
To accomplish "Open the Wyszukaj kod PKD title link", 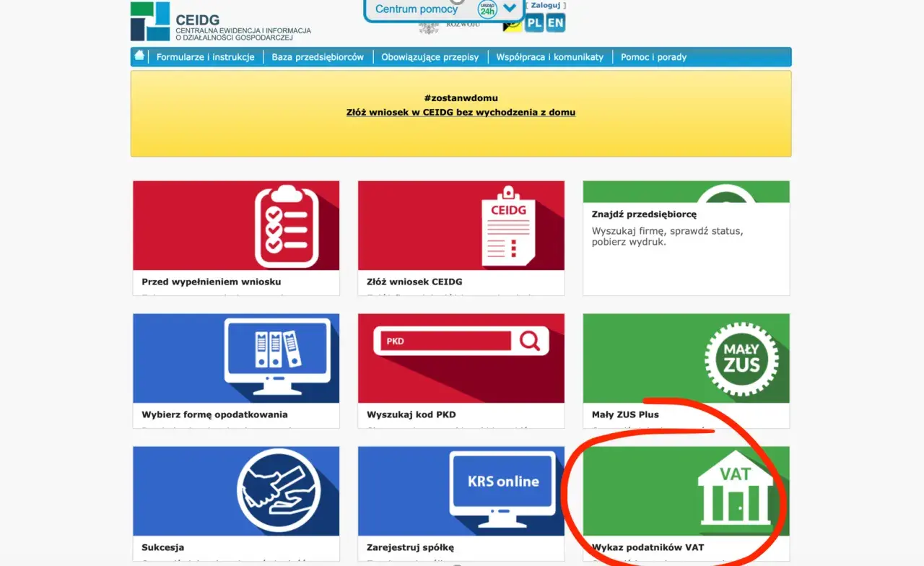I will coord(411,414).
